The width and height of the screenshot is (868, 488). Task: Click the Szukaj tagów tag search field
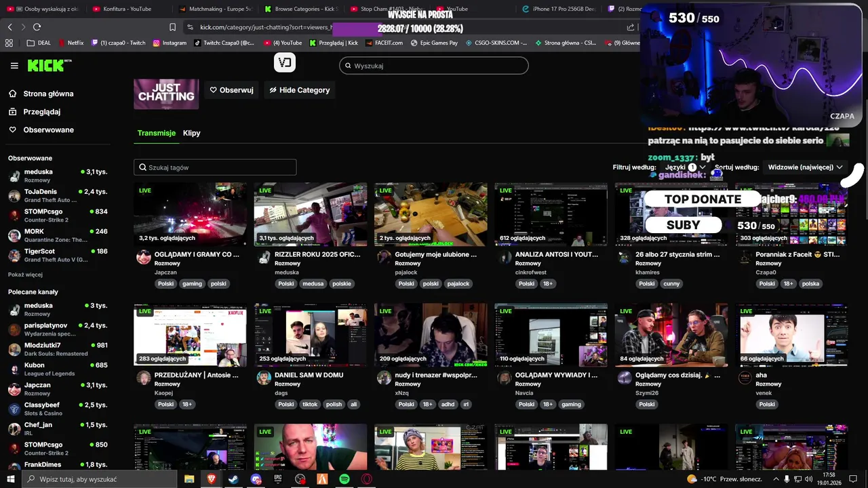215,167
